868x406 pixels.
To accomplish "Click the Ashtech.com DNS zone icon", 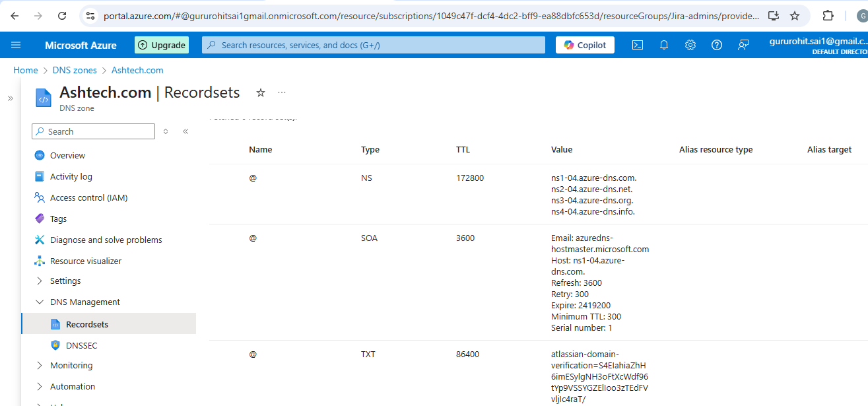I will (x=43, y=99).
